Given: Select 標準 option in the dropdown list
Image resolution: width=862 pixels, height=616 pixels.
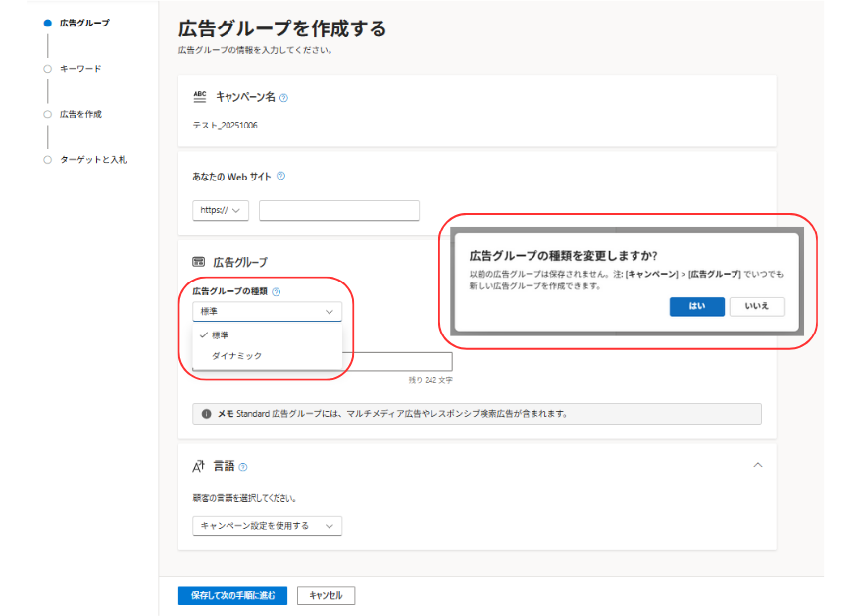Looking at the screenshot, I should [220, 335].
